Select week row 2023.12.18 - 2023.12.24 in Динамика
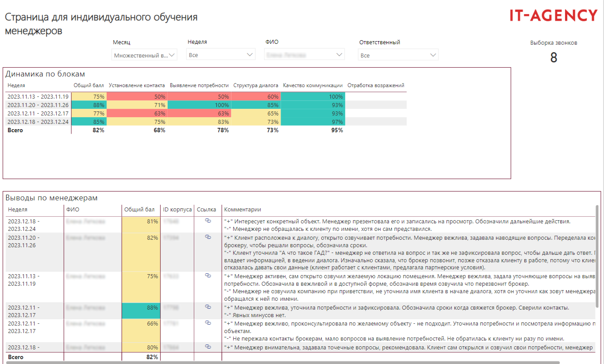The width and height of the screenshot is (604, 364). 38,122
